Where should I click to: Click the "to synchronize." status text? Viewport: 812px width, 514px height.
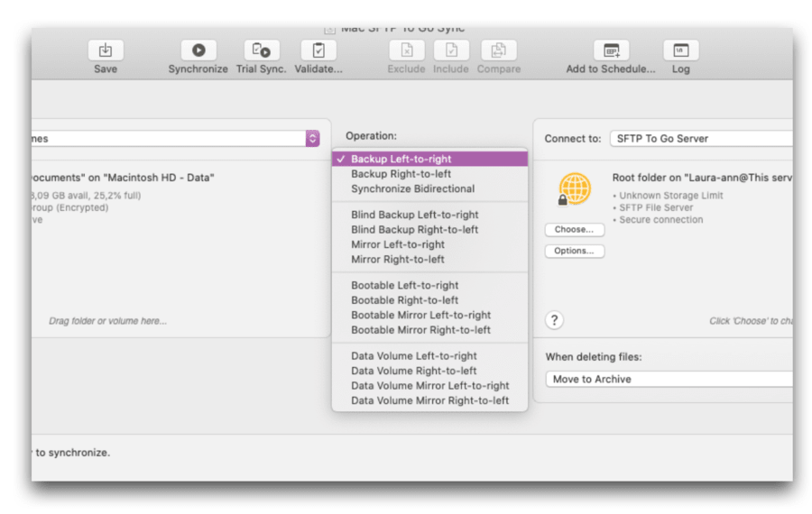coord(72,453)
